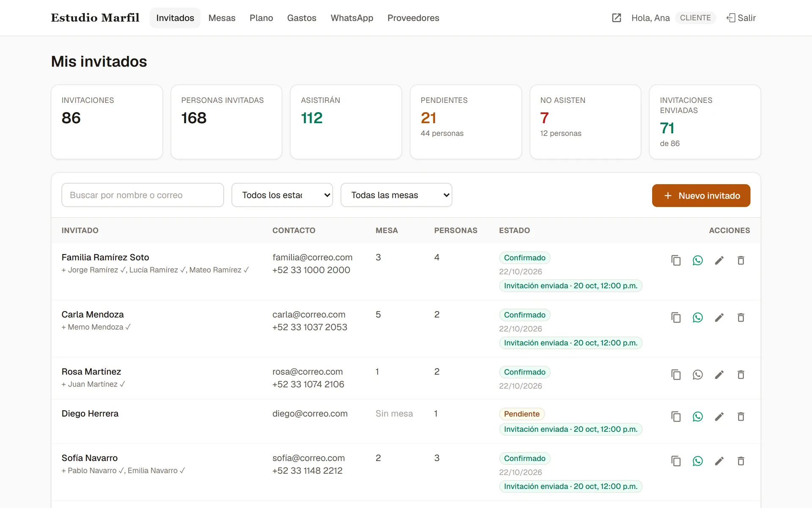Copy invitation link for Sofía Navarro

676,461
